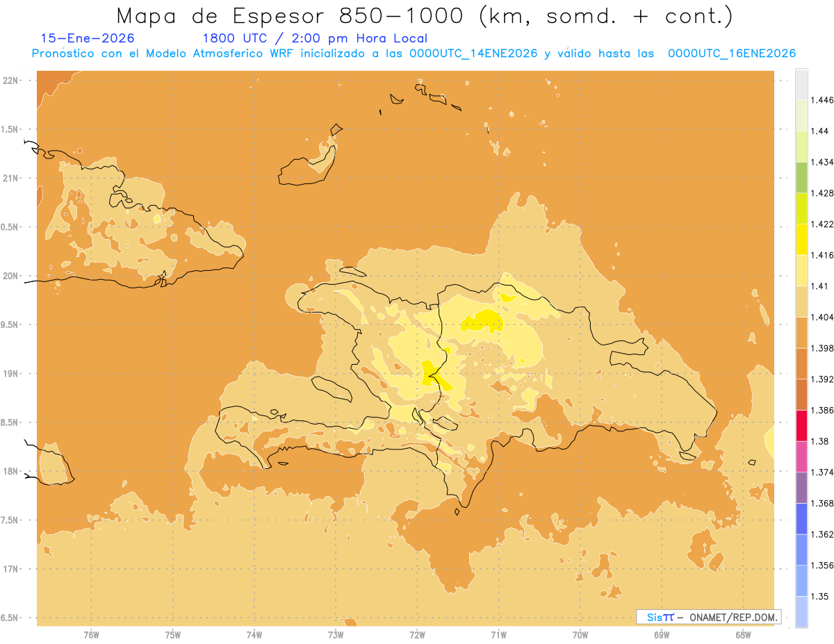Click the longitude label "70W"
Image resolution: width=834 pixels, height=644 pixels.
click(x=580, y=634)
